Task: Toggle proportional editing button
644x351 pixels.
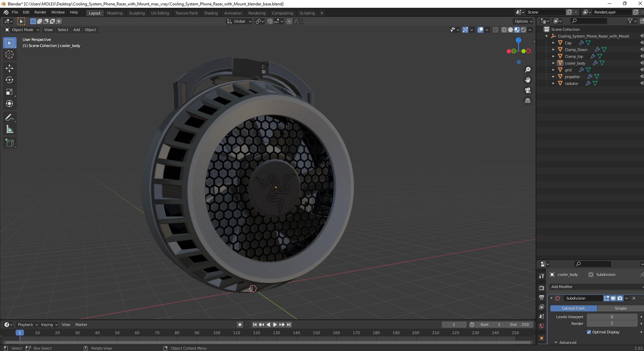Action: pyautogui.click(x=289, y=21)
